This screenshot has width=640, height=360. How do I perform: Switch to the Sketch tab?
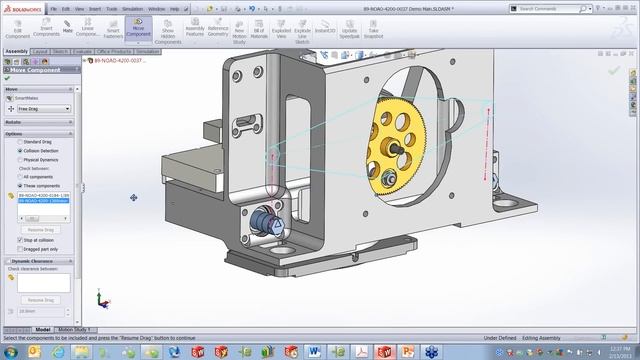click(60, 52)
